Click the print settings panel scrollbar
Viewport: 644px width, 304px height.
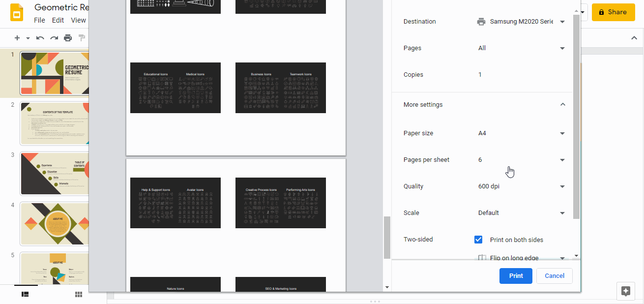point(577,117)
